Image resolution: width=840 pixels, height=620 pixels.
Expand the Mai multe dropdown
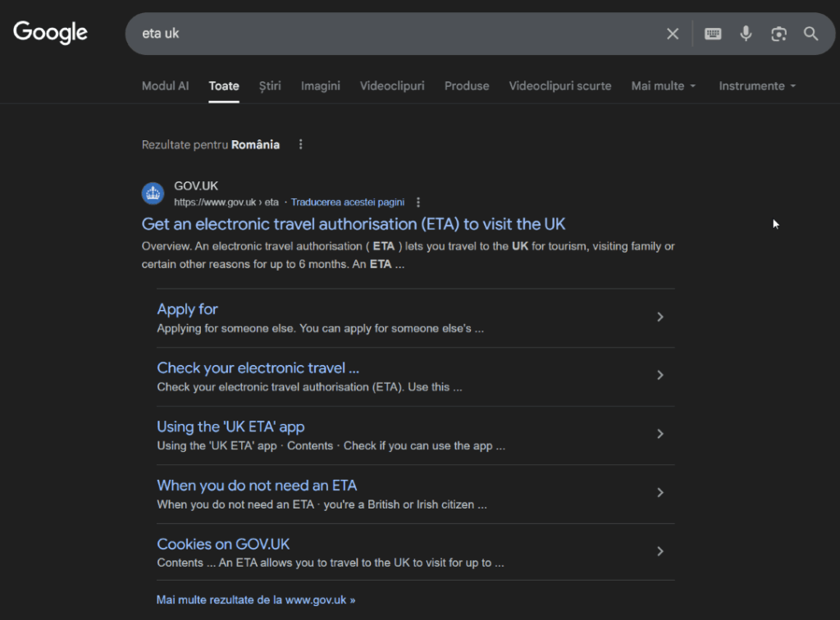tap(663, 86)
